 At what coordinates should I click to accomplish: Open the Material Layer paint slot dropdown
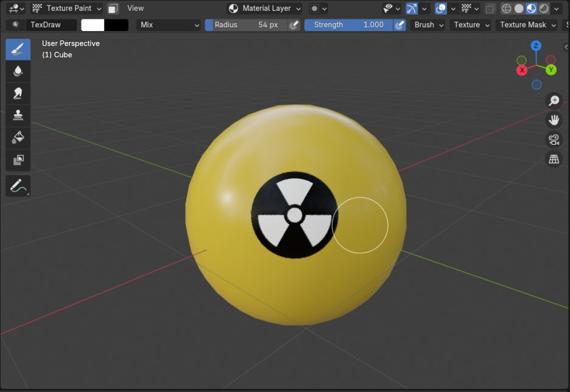(265, 9)
